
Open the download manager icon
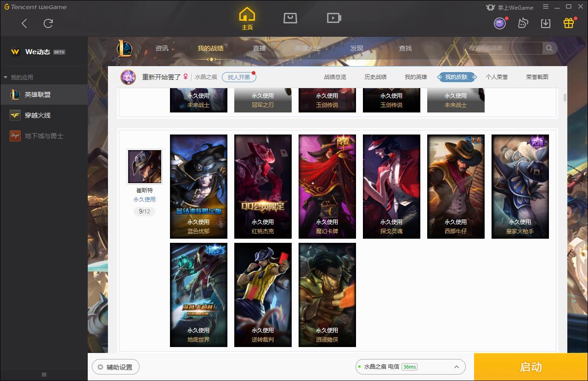click(546, 23)
